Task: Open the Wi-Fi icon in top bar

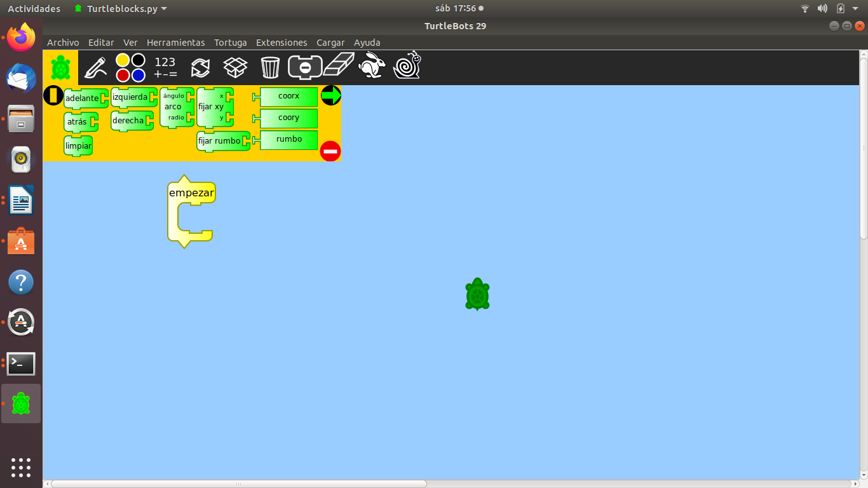Action: (x=805, y=8)
